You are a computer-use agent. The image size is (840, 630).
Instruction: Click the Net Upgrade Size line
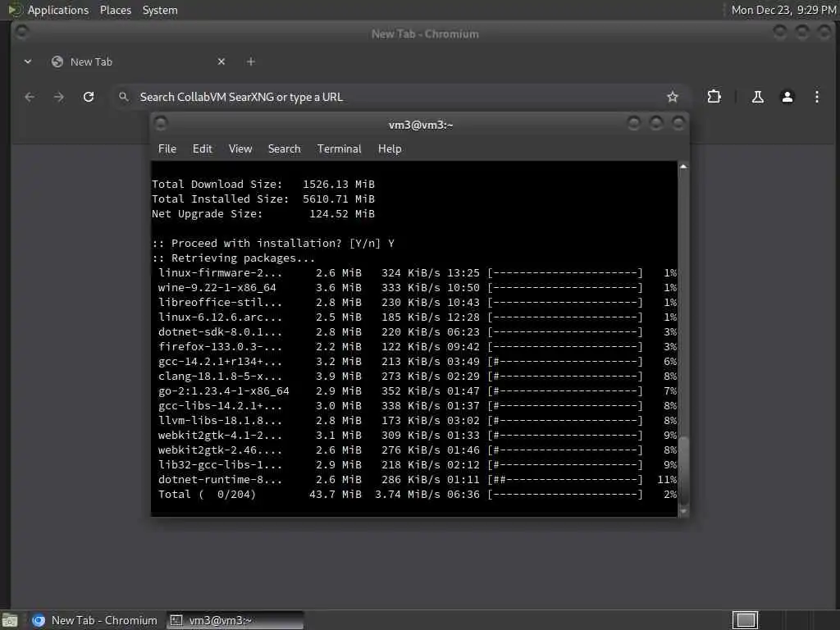[x=263, y=214]
